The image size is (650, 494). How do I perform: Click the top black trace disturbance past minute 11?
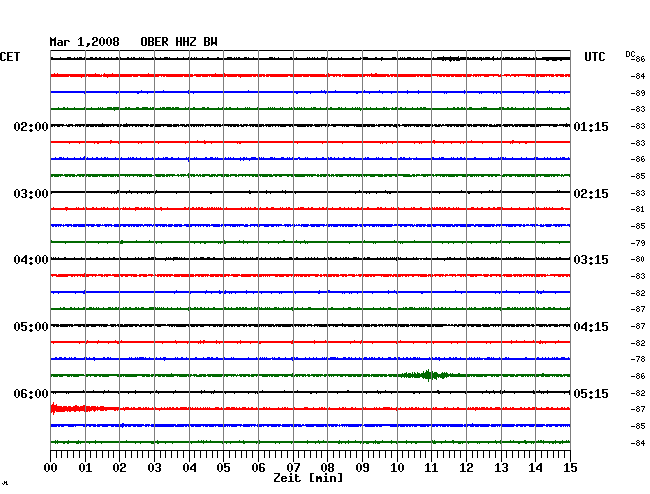click(451, 59)
